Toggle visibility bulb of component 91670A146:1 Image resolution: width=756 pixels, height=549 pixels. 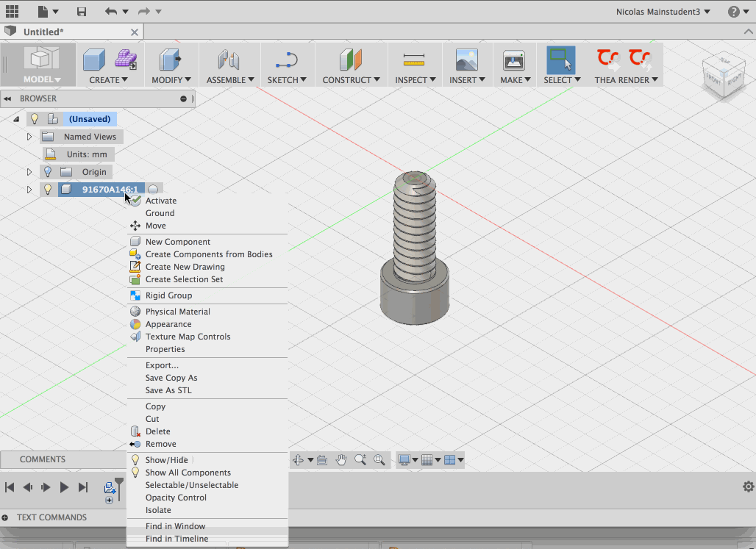pos(48,189)
